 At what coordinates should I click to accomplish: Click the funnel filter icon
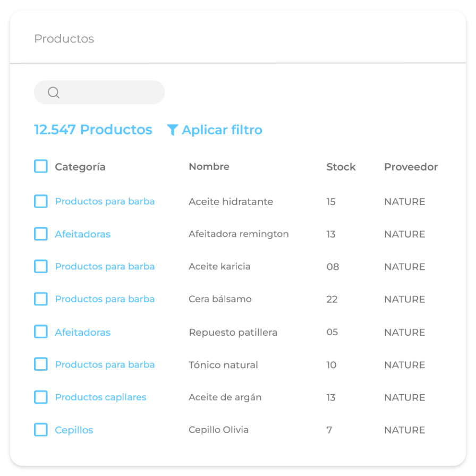(x=172, y=130)
